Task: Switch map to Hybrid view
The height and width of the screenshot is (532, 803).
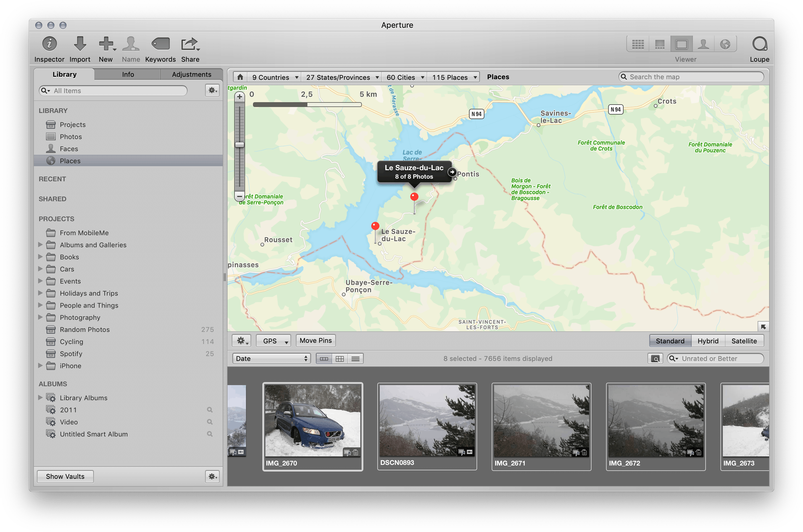Action: pyautogui.click(x=708, y=341)
